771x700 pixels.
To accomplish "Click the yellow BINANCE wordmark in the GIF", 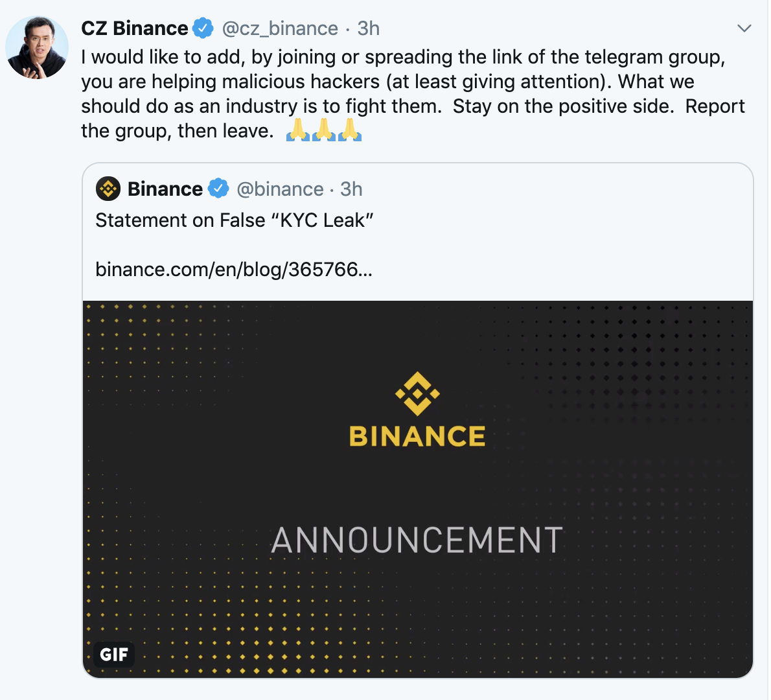I will click(417, 436).
